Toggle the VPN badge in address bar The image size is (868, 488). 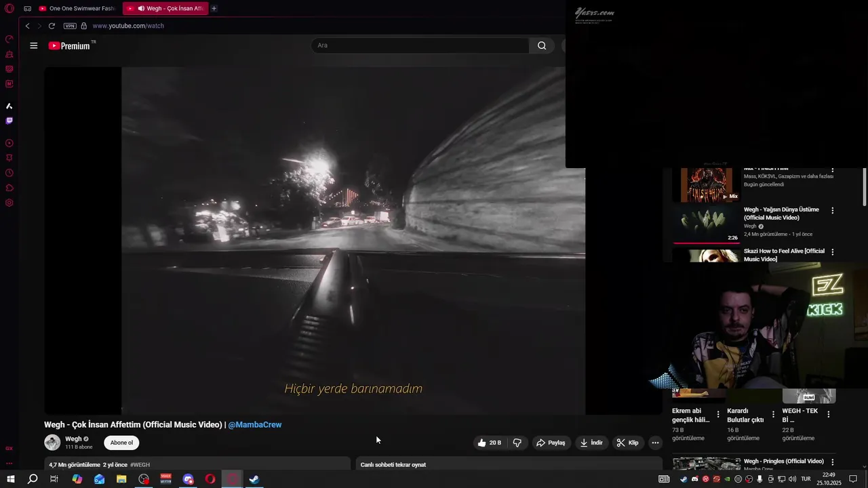click(x=70, y=26)
